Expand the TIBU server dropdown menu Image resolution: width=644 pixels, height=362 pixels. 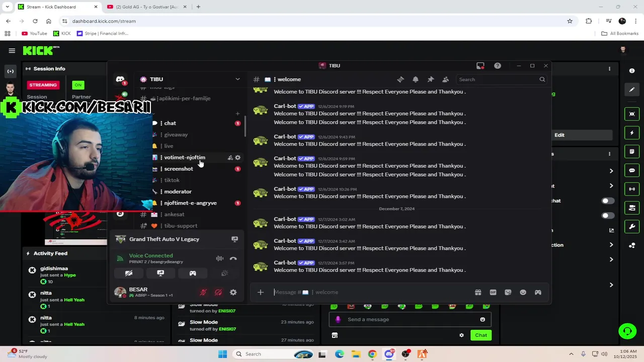[237, 79]
